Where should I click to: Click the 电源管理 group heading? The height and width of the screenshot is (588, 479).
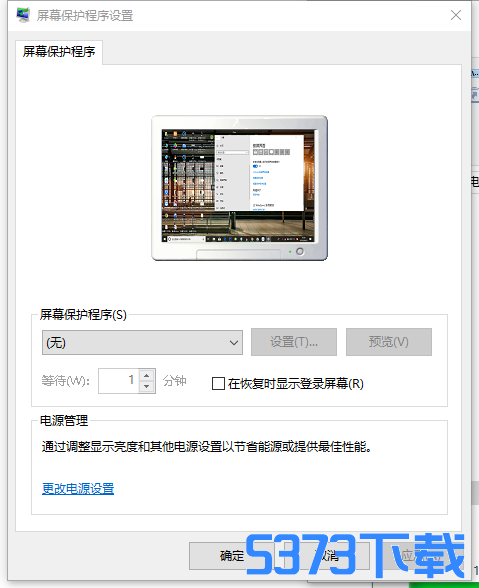pos(64,421)
